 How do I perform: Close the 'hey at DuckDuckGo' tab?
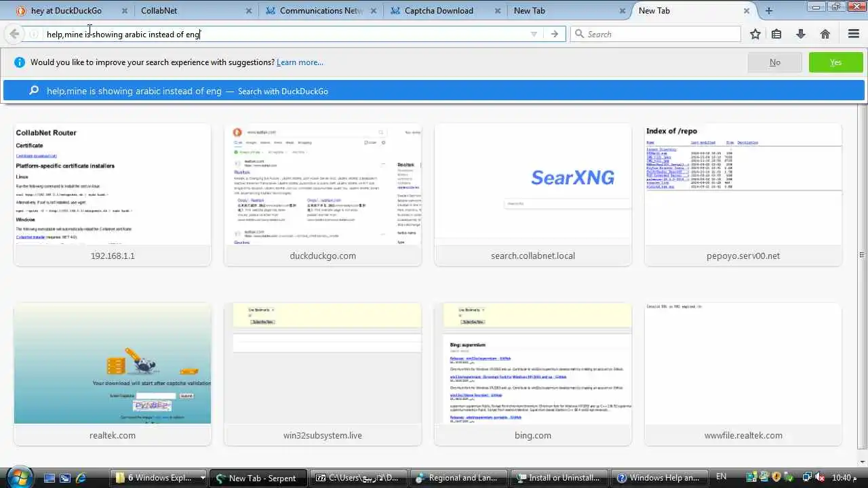coord(124,11)
